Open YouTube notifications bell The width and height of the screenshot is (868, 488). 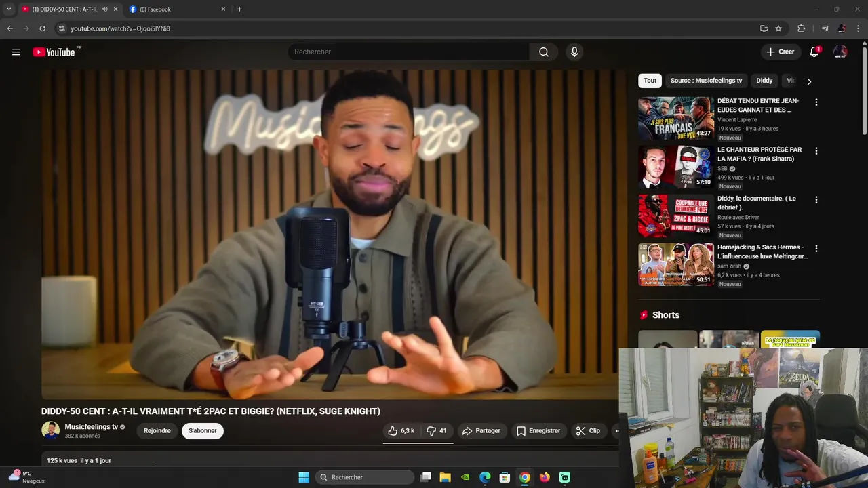pyautogui.click(x=814, y=52)
